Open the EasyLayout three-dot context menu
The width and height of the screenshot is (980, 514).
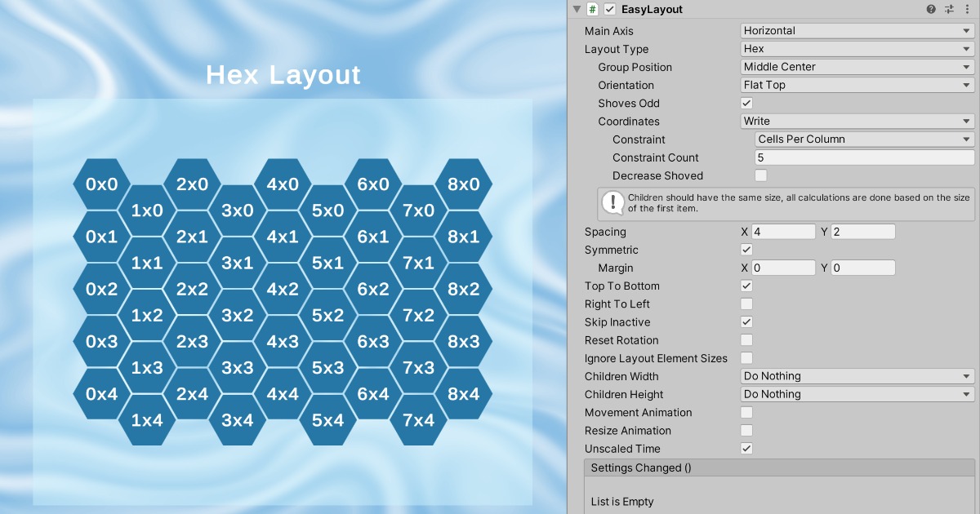click(969, 9)
